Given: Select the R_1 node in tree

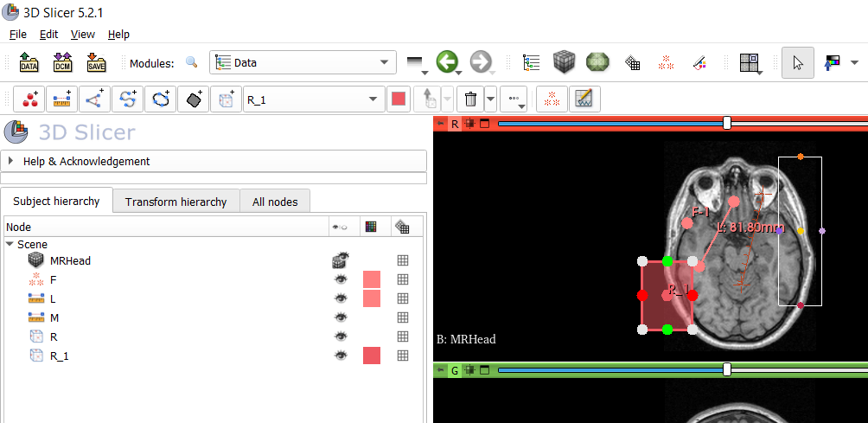Looking at the screenshot, I should (x=60, y=356).
